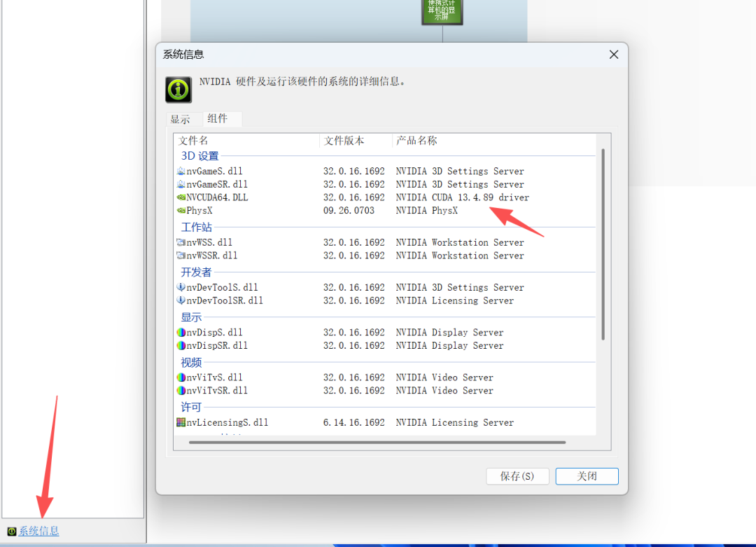Click NVIDIA CUDA 13.4.89 driver text

[x=463, y=198]
